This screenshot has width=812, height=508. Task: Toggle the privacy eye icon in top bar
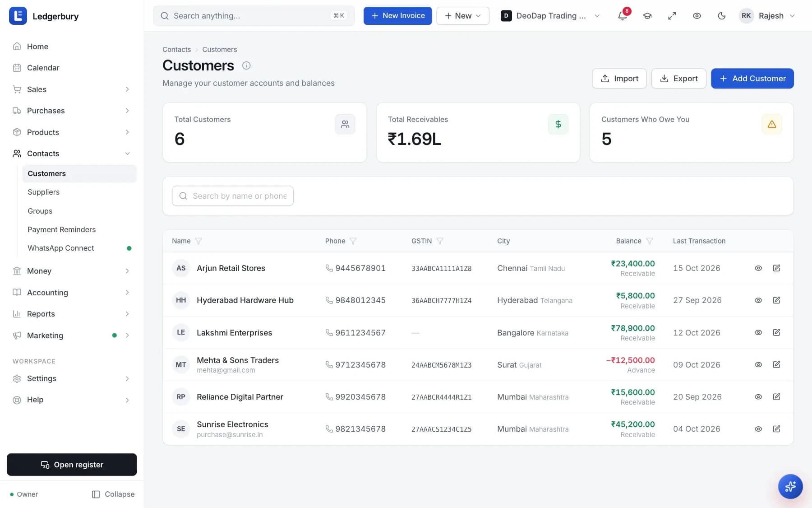click(x=697, y=16)
